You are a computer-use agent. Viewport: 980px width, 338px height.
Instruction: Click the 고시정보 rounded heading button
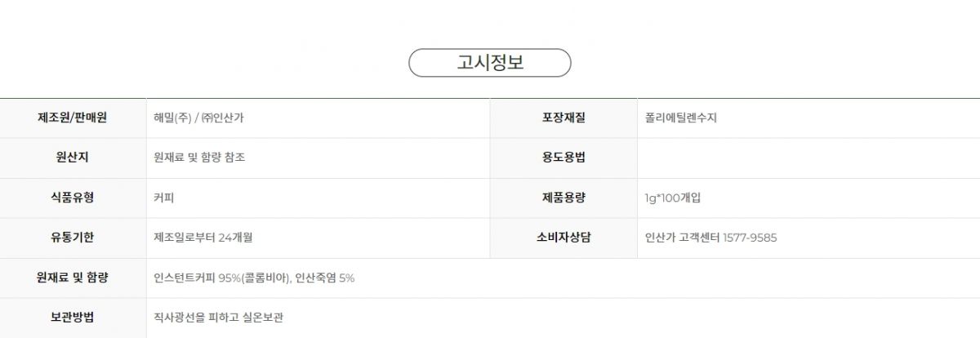(x=489, y=63)
